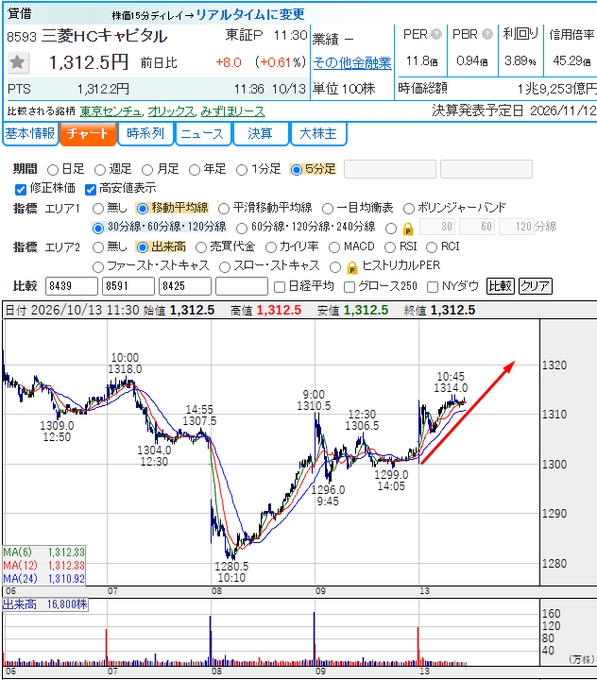This screenshot has width=597, height=680.
Task: Click comparison code field 8591
Action: tap(128, 286)
